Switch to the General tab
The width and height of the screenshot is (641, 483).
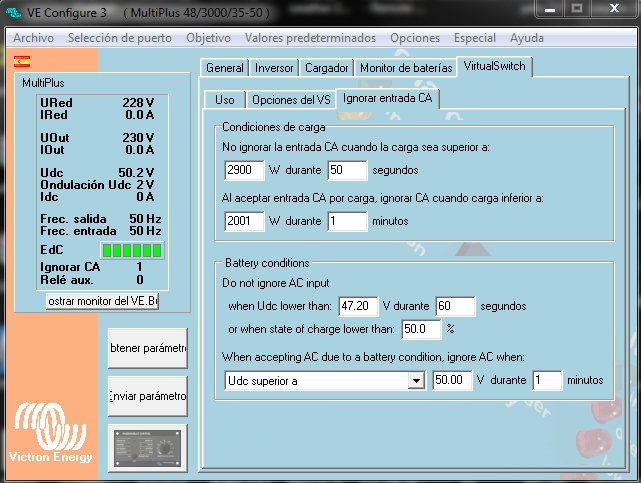pos(225,67)
